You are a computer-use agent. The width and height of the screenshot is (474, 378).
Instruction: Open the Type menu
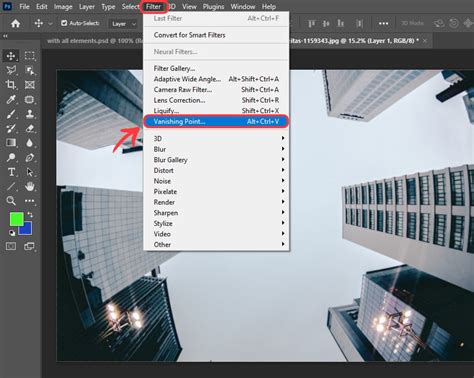(108, 6)
